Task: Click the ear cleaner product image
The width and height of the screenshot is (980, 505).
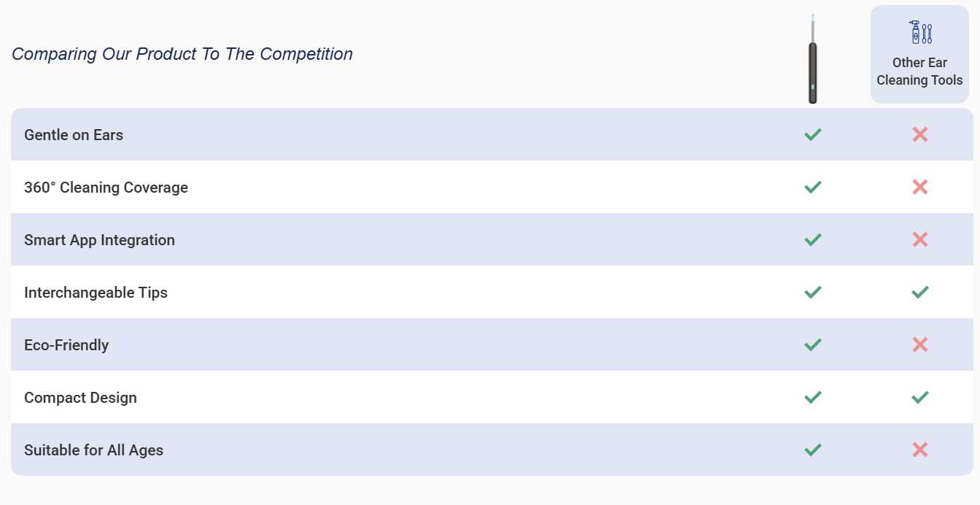Action: click(812, 60)
